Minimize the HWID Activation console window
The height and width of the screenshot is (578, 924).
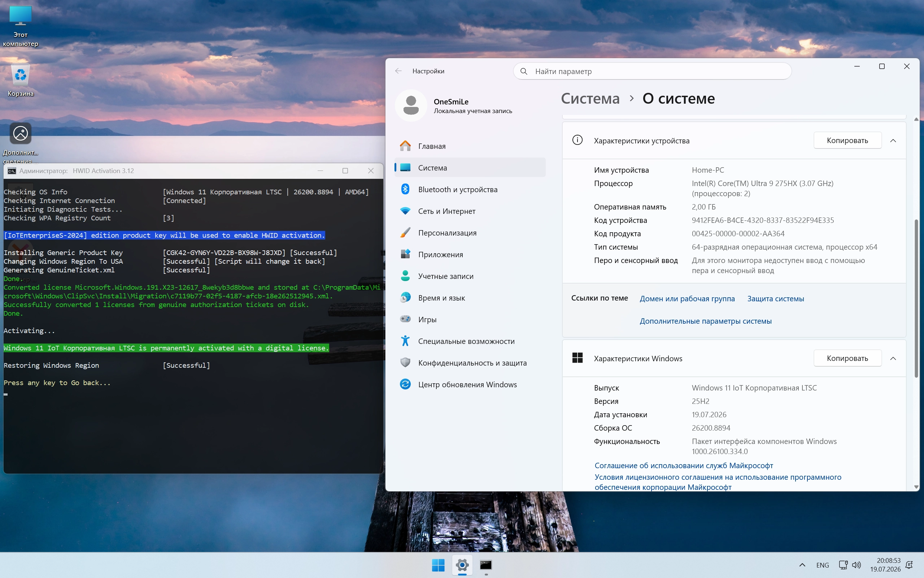point(321,171)
